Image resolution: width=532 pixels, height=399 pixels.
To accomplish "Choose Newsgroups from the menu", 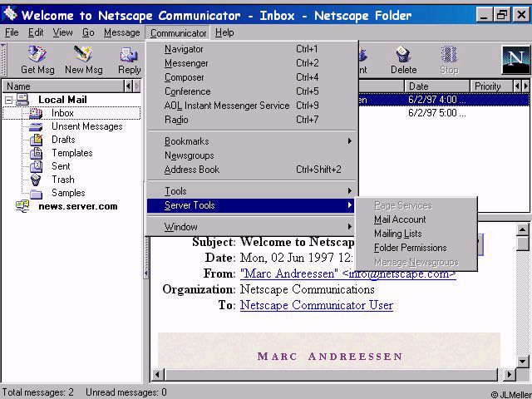I will pyautogui.click(x=251, y=155).
